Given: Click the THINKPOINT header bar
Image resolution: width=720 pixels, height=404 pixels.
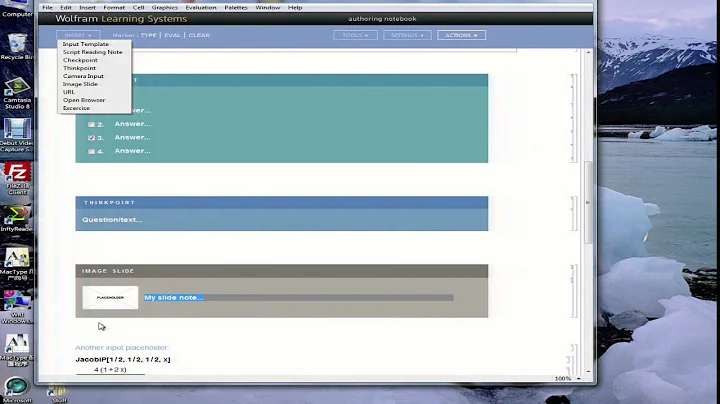Looking at the screenshot, I should tap(281, 202).
